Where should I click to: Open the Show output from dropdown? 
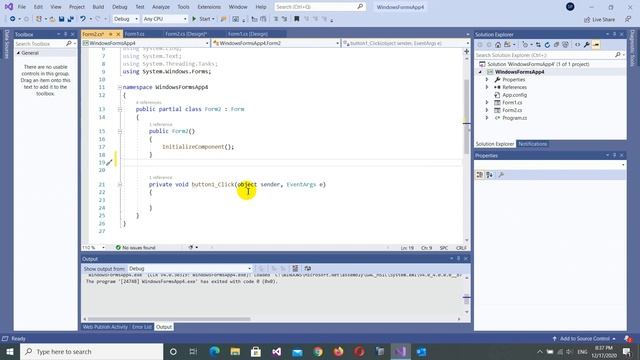click(190, 269)
